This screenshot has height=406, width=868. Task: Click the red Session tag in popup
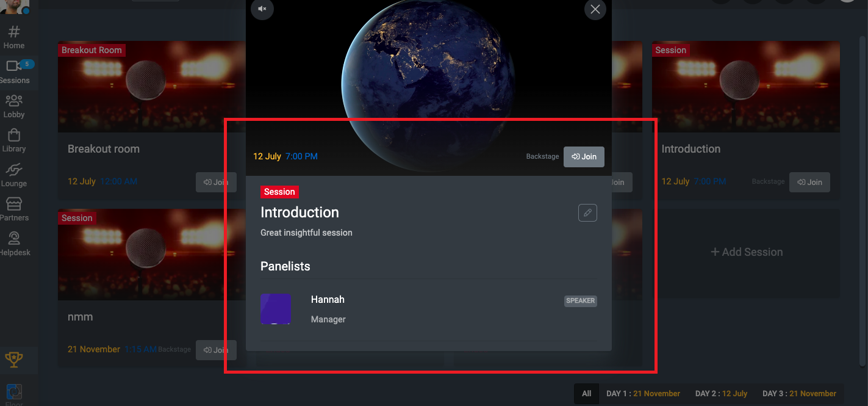tap(279, 192)
